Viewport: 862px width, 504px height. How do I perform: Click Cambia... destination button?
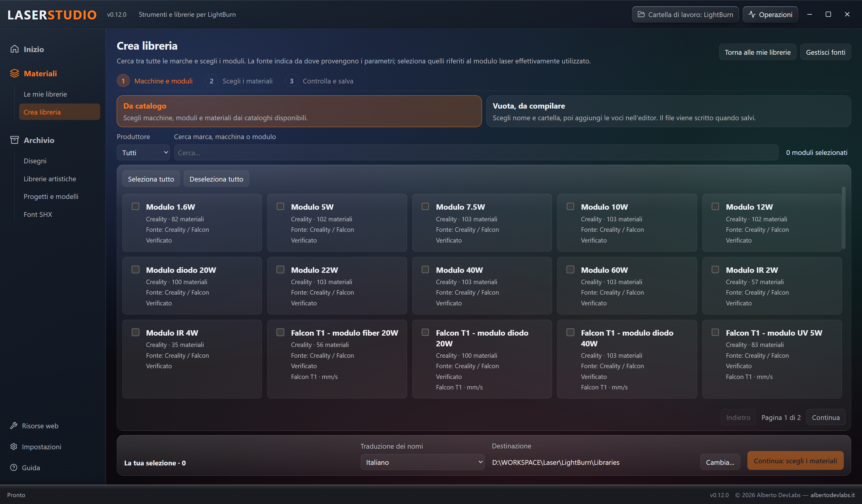720,462
